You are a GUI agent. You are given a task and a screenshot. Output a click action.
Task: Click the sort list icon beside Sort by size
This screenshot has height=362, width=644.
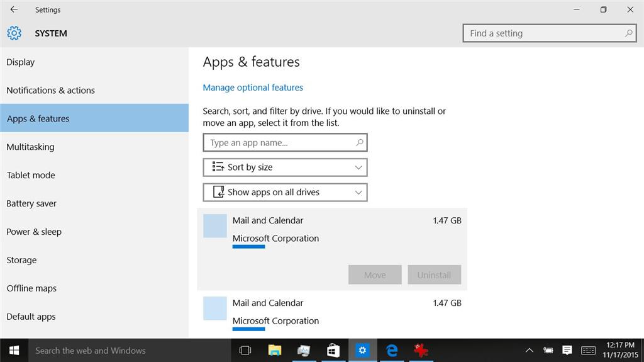[218, 167]
